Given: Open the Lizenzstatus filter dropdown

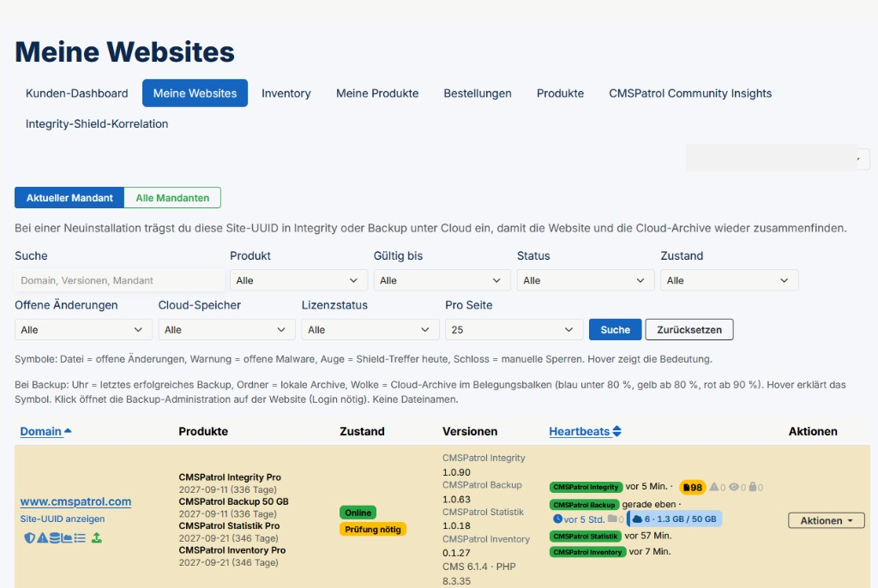Looking at the screenshot, I should click(370, 330).
